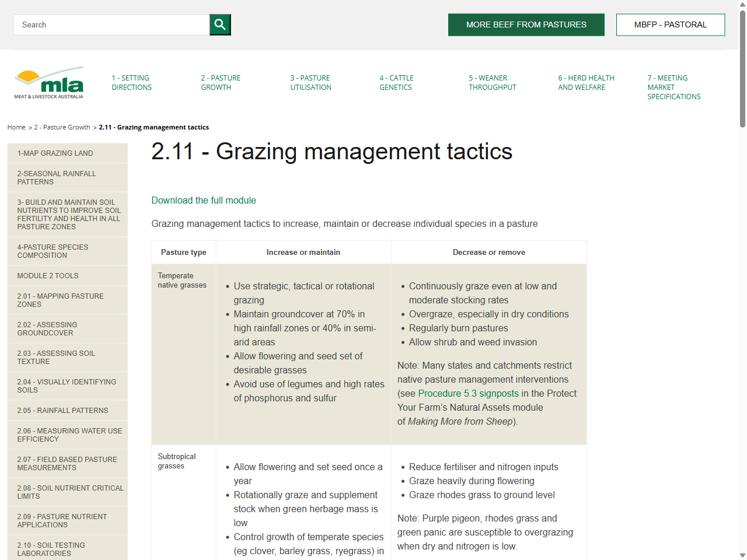This screenshot has height=560, width=747.
Task: Click the MLA logo
Action: [48, 82]
